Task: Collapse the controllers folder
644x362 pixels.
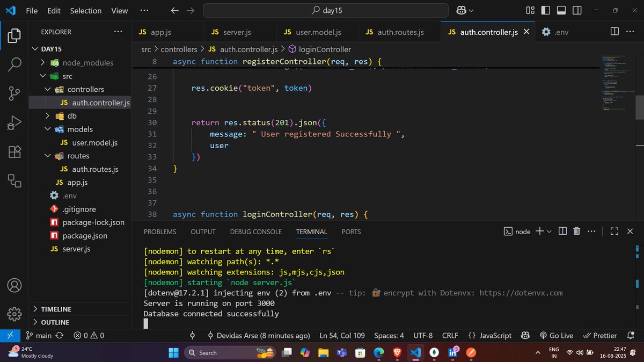Action: click(x=80, y=89)
